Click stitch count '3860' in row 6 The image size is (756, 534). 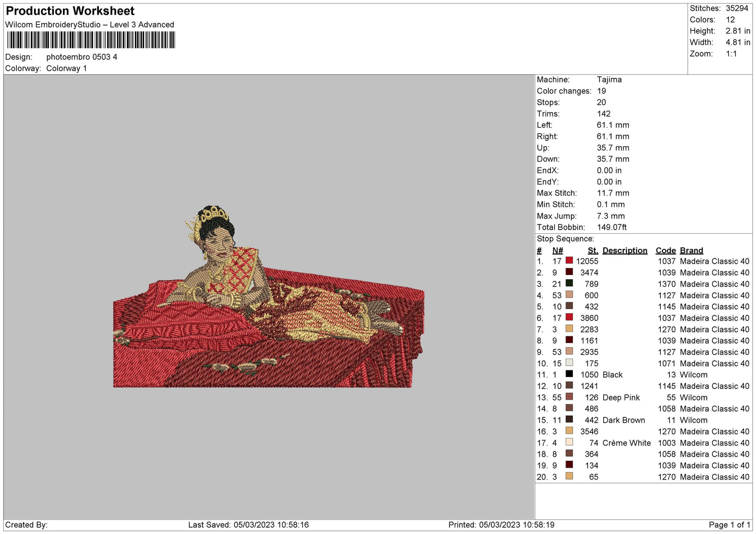589,318
